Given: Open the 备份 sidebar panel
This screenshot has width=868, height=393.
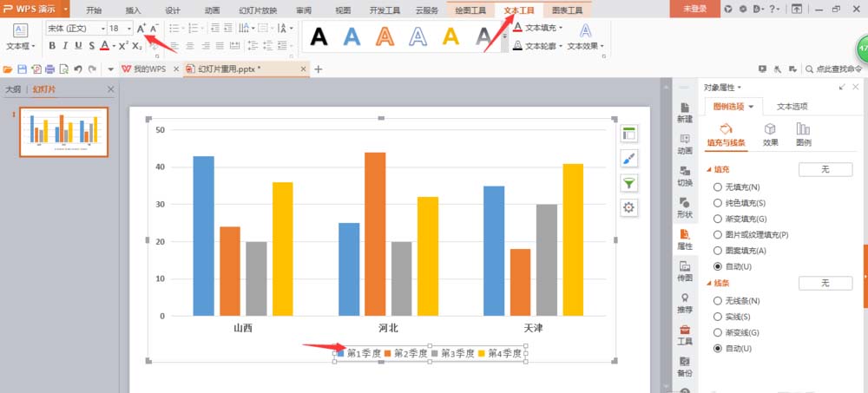Looking at the screenshot, I should 685,366.
